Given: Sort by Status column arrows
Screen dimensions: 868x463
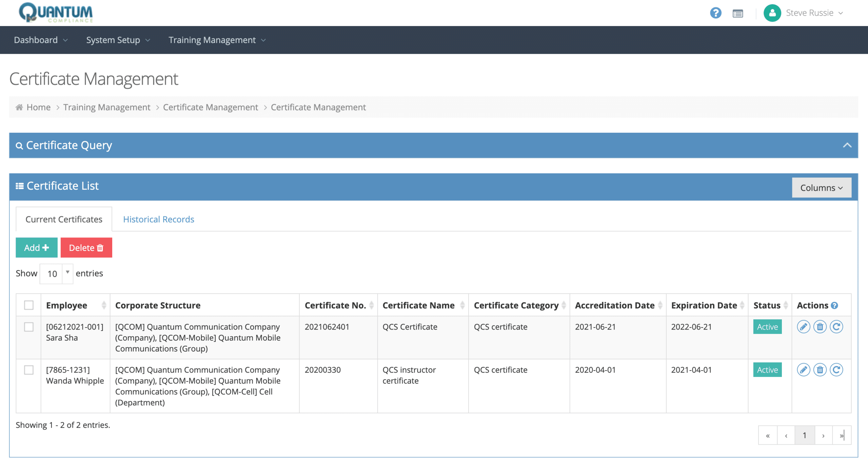Looking at the screenshot, I should 786,306.
